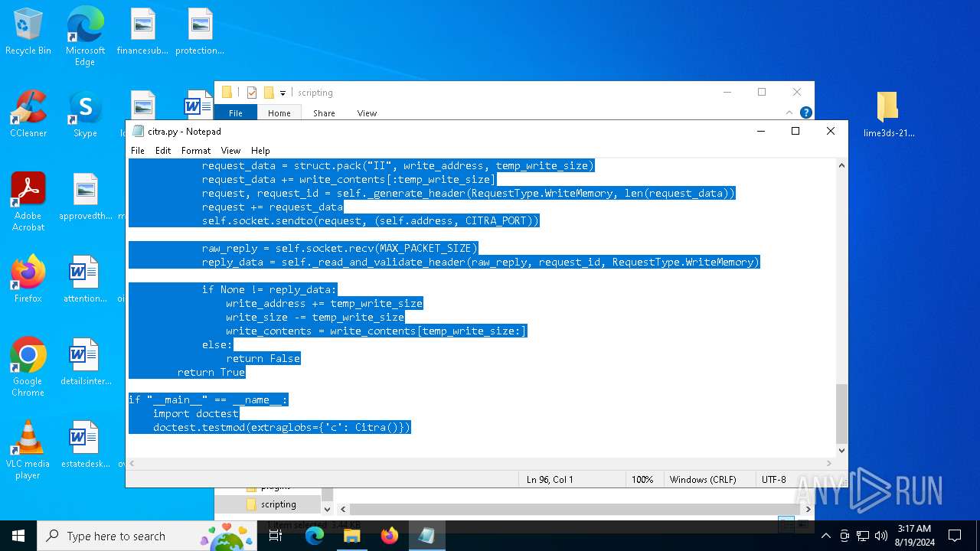Click the 'return True' line in Notepad
Screen dimensions: 980x551
point(211,372)
